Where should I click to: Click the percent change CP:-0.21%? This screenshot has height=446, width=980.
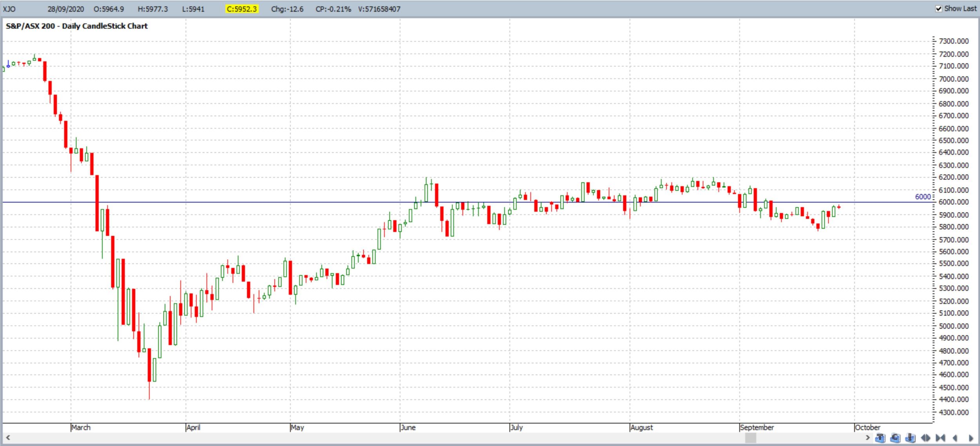(333, 9)
